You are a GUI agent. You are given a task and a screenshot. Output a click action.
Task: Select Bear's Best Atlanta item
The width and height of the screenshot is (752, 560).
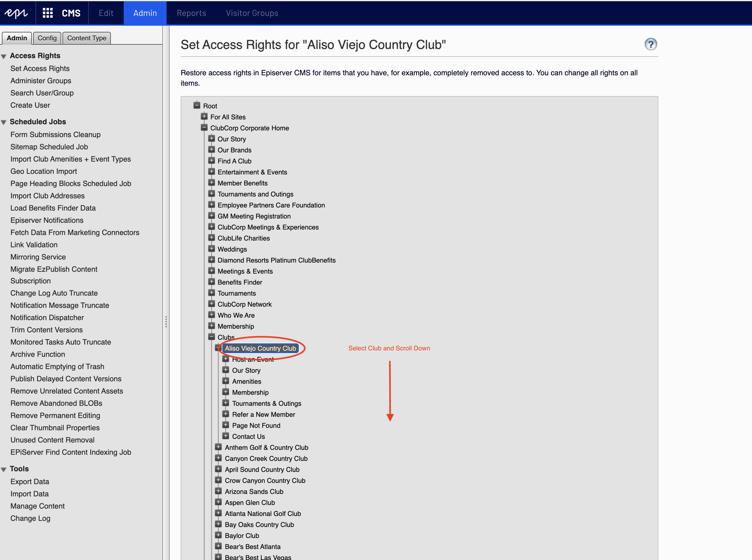tap(253, 547)
